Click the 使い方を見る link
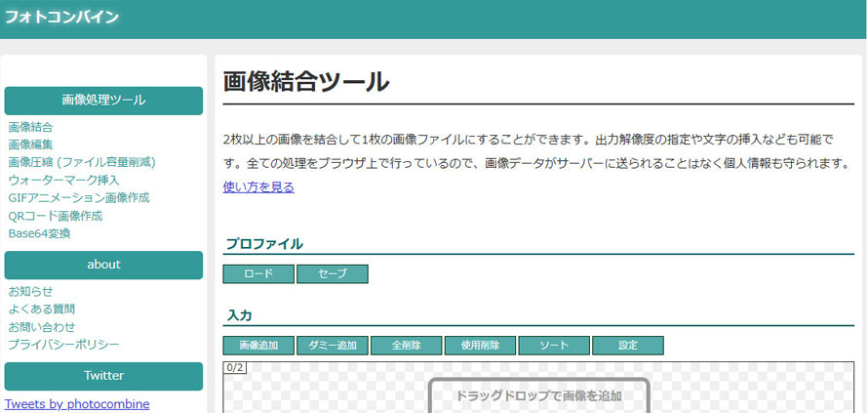This screenshot has height=413, width=868. tap(258, 186)
